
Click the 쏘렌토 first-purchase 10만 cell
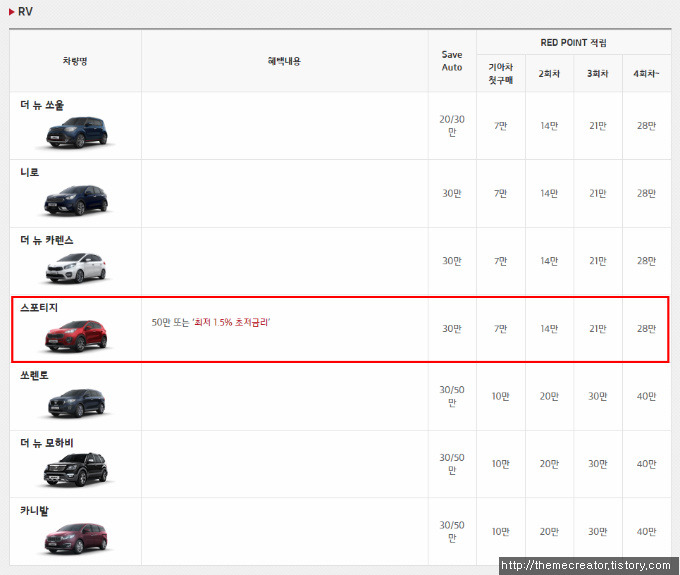pyautogui.click(x=500, y=396)
